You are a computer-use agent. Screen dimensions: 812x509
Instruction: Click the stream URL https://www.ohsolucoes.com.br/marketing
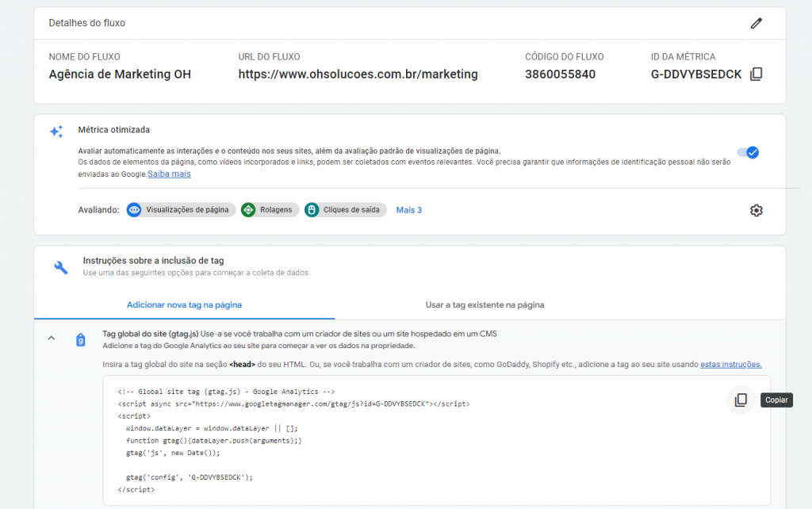point(358,75)
